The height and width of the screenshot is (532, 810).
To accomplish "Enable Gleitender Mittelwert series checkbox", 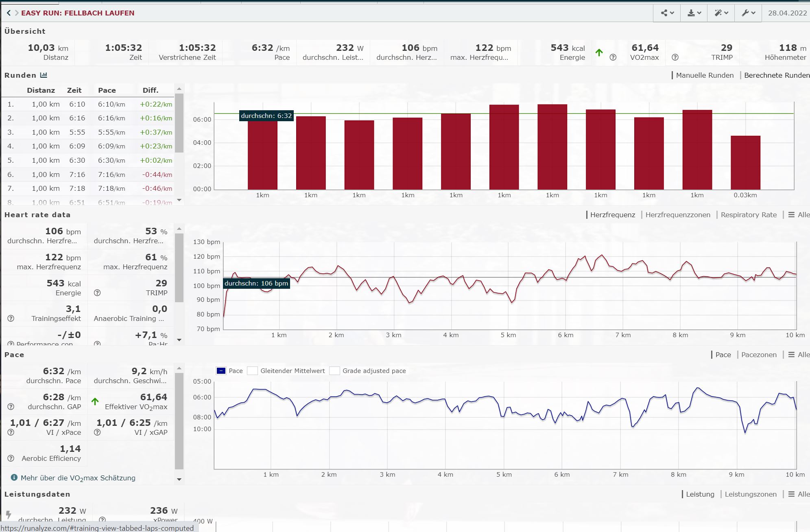I will point(253,371).
